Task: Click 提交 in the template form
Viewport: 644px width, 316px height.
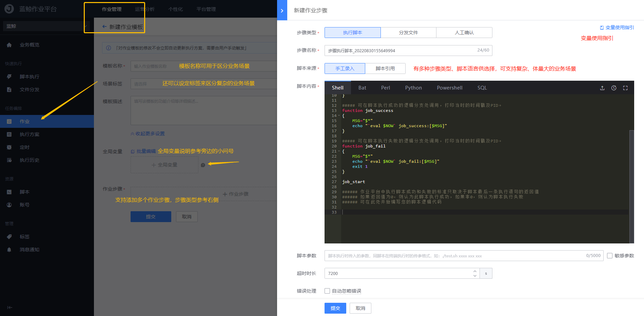Action: 151,217
